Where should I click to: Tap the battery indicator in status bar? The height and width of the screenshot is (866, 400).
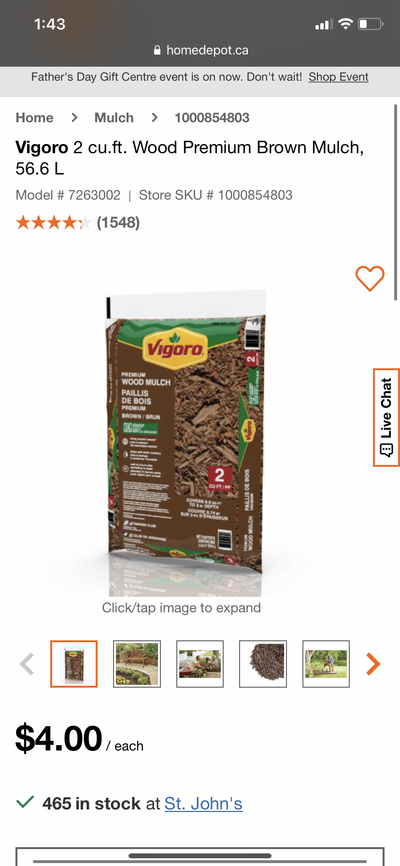(370, 24)
